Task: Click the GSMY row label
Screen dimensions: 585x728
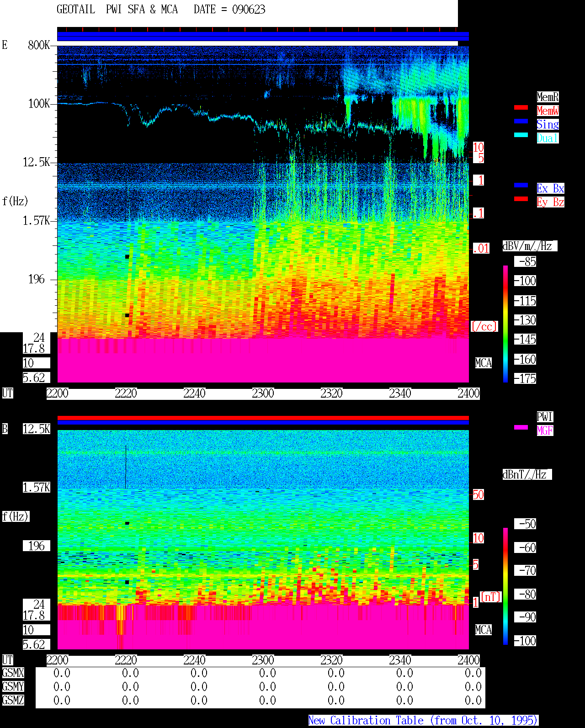Action: pos(13,686)
